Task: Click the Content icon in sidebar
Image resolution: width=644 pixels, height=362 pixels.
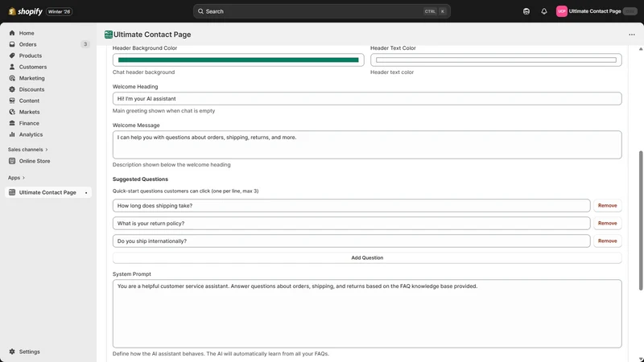Action: pos(12,101)
